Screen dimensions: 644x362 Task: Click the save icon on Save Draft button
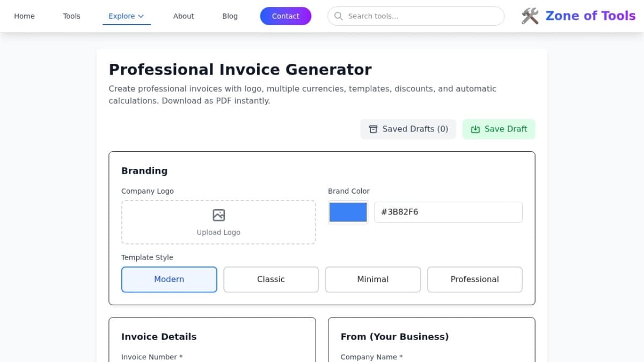(x=475, y=129)
